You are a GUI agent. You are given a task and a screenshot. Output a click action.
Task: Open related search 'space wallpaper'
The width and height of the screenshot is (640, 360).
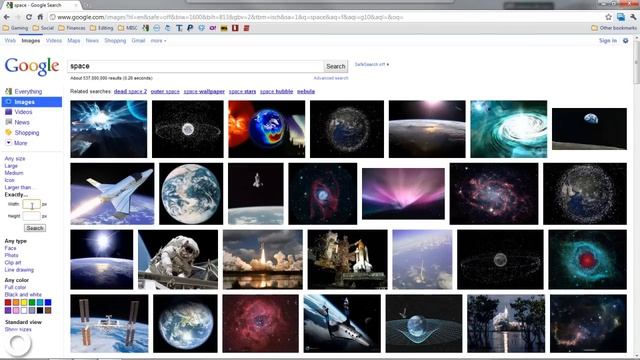coord(204,91)
